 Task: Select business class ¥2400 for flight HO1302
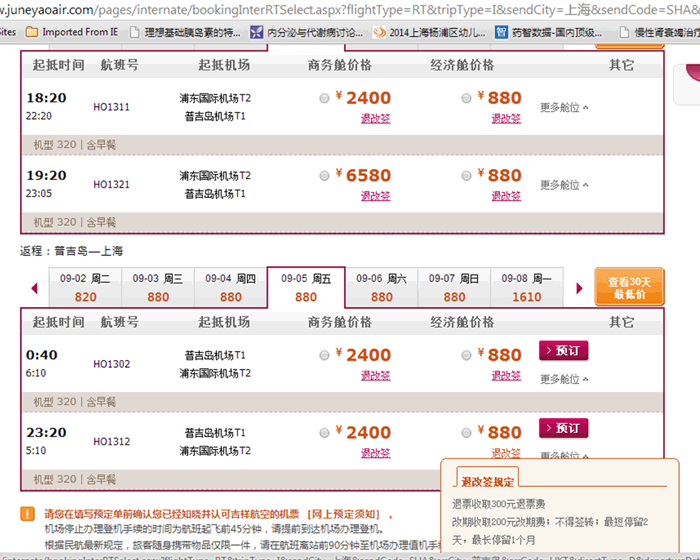click(323, 355)
